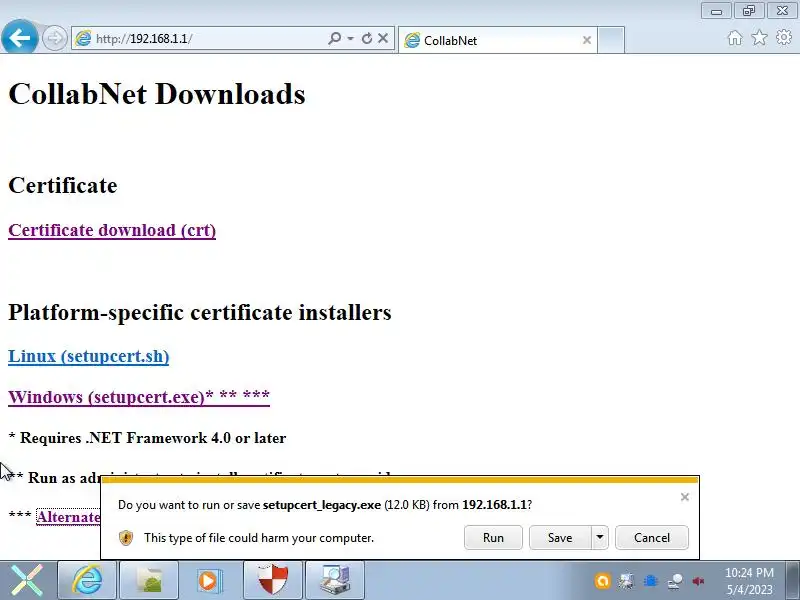Open the computer management taskbar icon

tap(335, 580)
